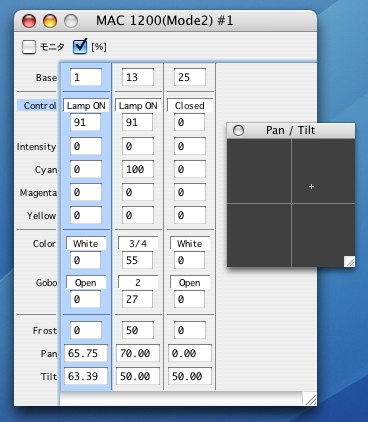Click Color value field in third column
The image size is (368, 422).
tap(189, 260)
